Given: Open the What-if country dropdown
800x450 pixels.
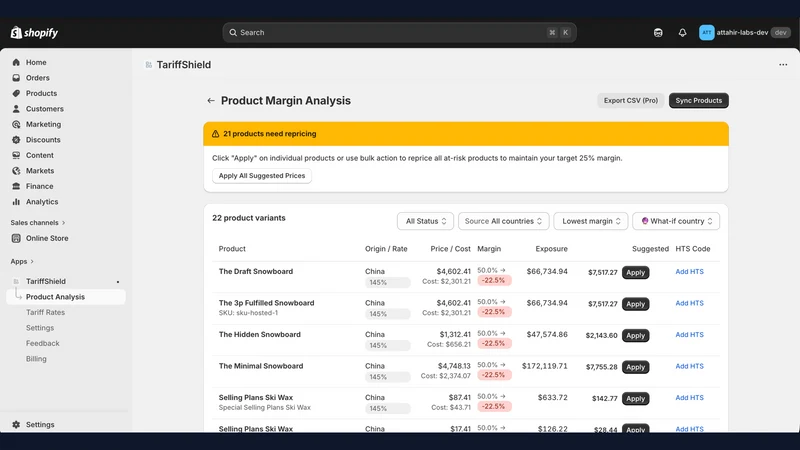Looking at the screenshot, I should [x=676, y=221].
